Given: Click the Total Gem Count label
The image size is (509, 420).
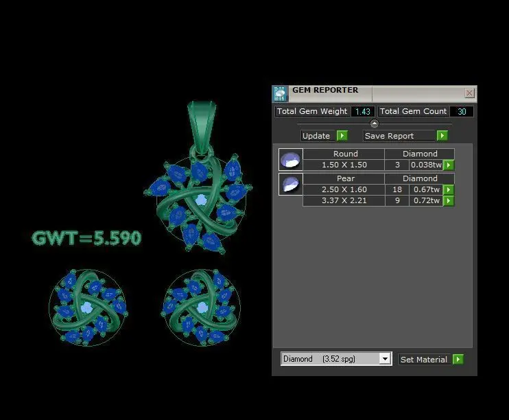Looking at the screenshot, I should tap(413, 111).
